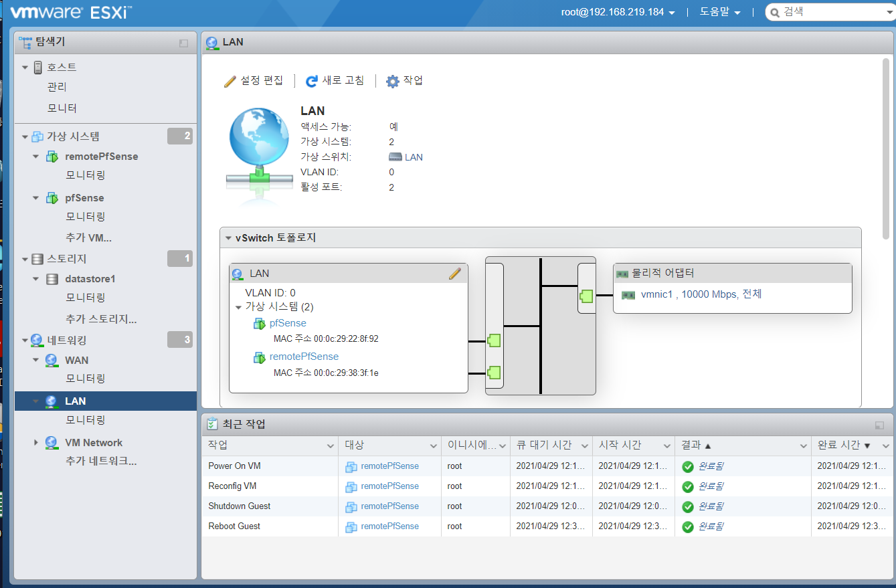Collapse 가상 시스템 (2) list in topology
Viewport: 896px width, 588px height.
239,307
